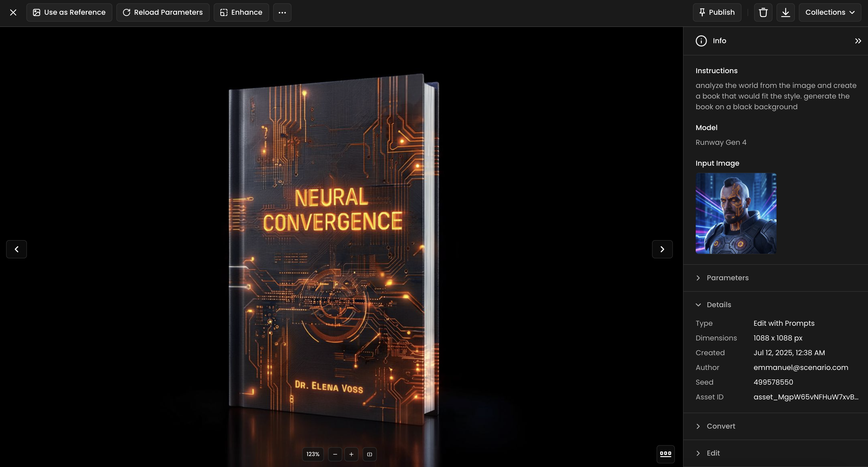868x467 pixels.
Task: Zoom in with the plus button
Action: 351,454
